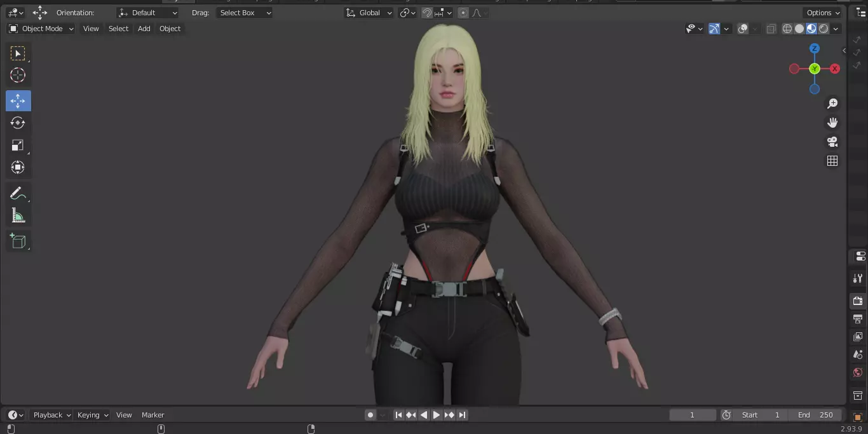Switch to wireframe viewport shading

pyautogui.click(x=787, y=29)
